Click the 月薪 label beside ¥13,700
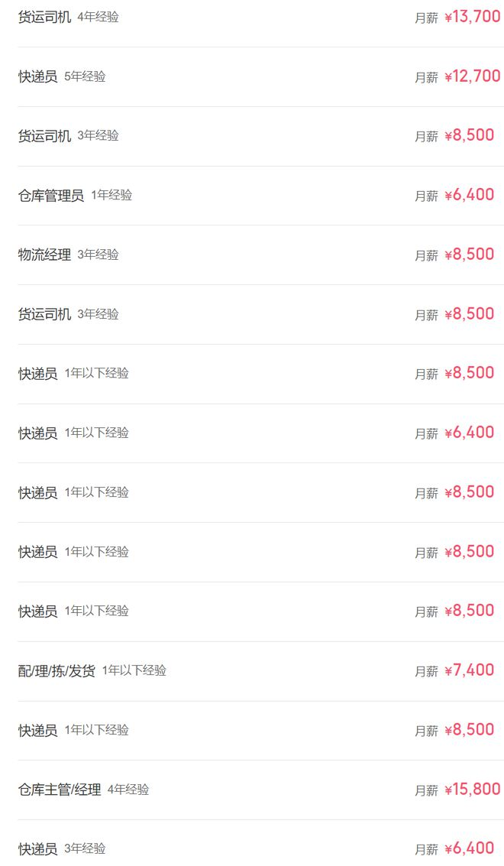Viewport: 504px width, 866px height. click(x=426, y=18)
